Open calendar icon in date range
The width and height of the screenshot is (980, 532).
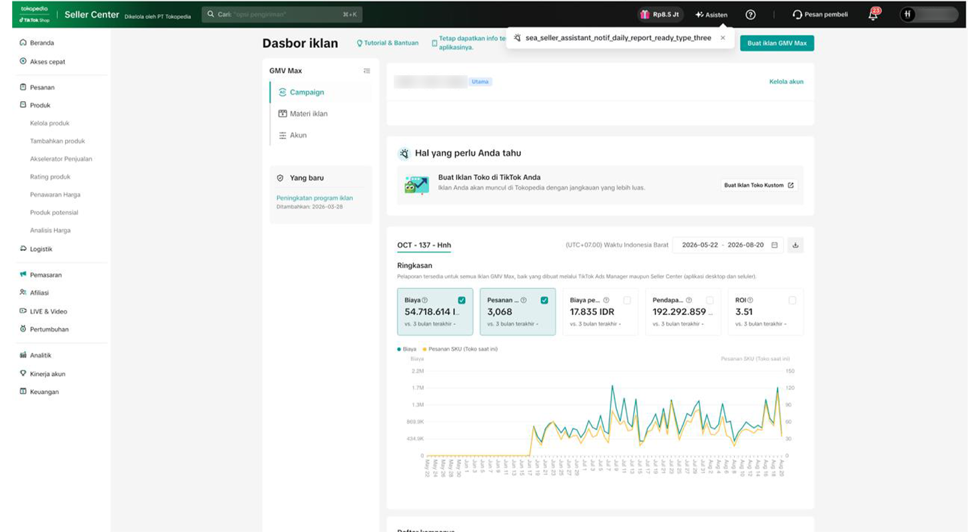[x=774, y=245]
